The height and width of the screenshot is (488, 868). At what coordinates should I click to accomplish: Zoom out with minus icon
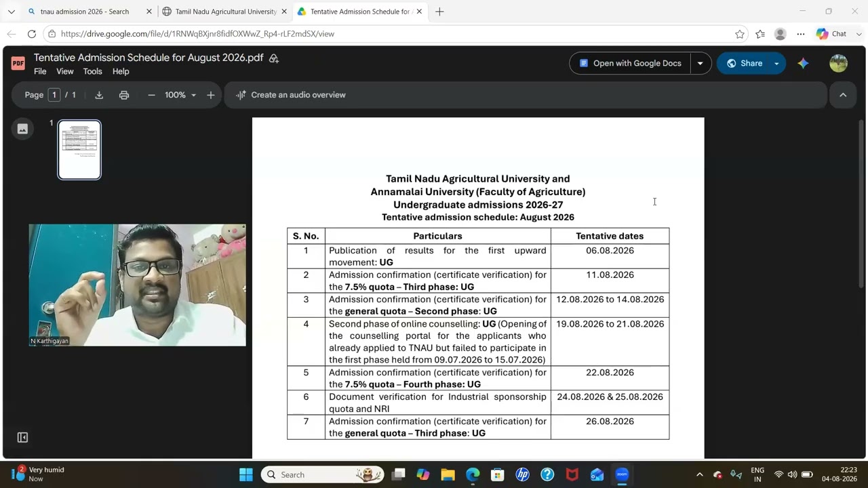pyautogui.click(x=151, y=95)
